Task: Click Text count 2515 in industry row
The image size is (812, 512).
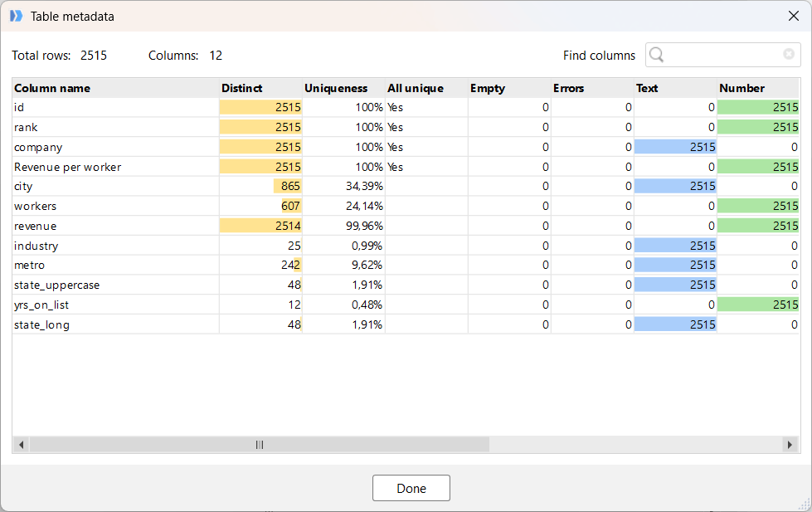Action: pyautogui.click(x=703, y=246)
